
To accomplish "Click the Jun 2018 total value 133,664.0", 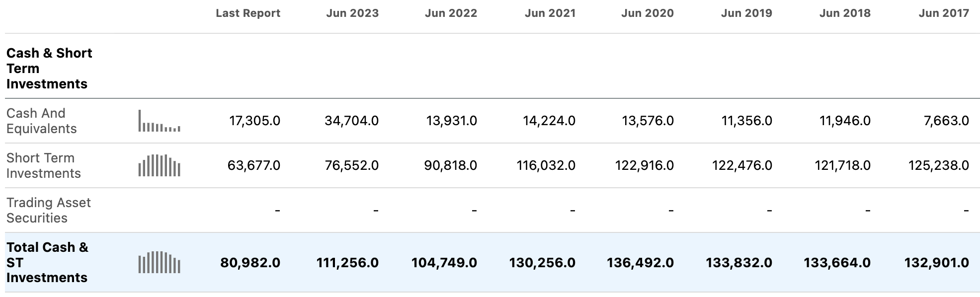I will point(837,263).
